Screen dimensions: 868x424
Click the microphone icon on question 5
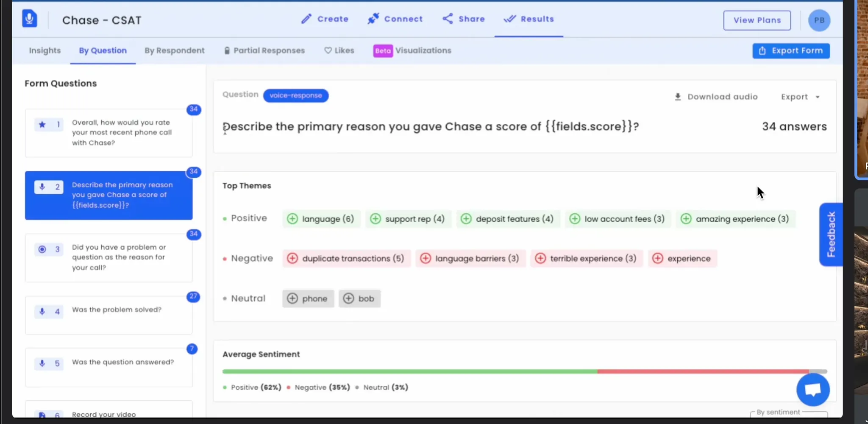tap(42, 363)
